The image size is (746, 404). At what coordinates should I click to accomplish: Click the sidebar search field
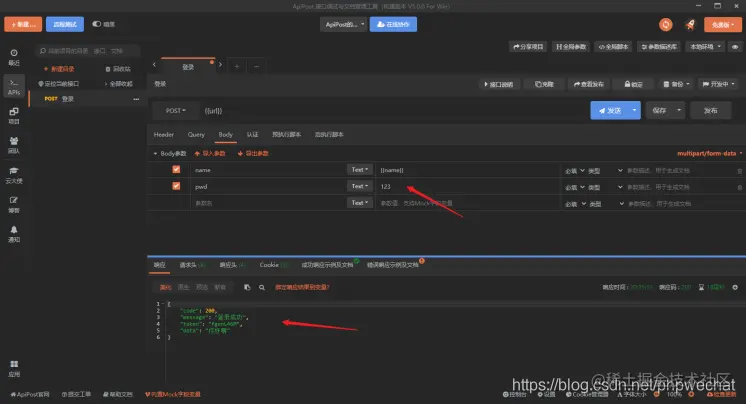[x=88, y=51]
